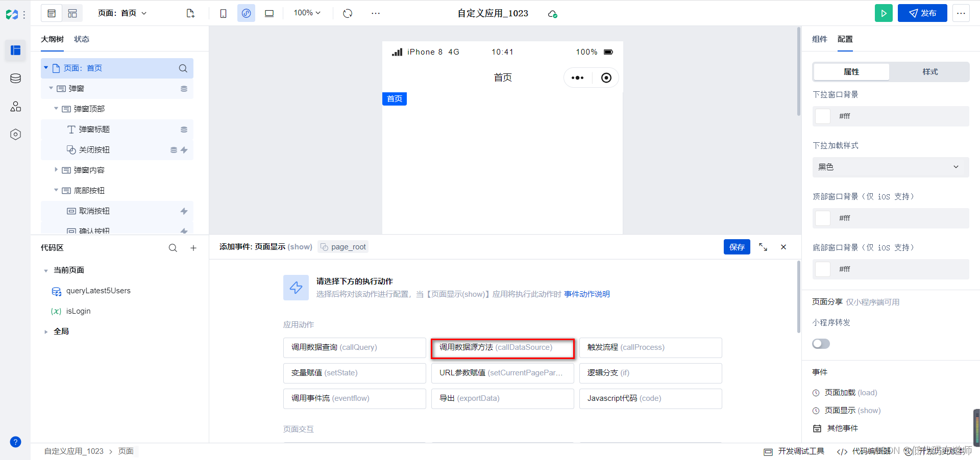Image resolution: width=980 pixels, height=460 pixels.
Task: Click the 下拉窗口背景 color swatch
Action: [823, 116]
